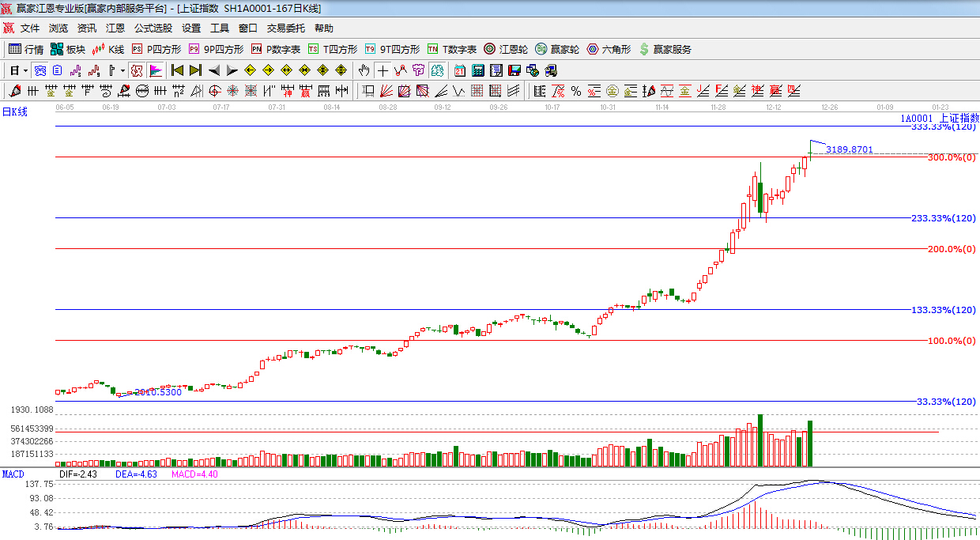Select the hand pan tool
Image resolution: width=980 pixels, height=540 pixels.
(364, 70)
